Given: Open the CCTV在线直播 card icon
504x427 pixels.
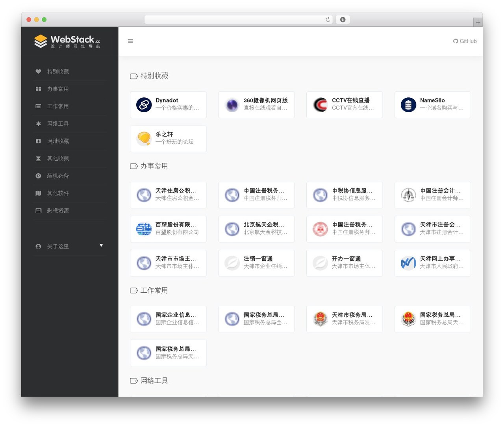Looking at the screenshot, I should [x=321, y=105].
